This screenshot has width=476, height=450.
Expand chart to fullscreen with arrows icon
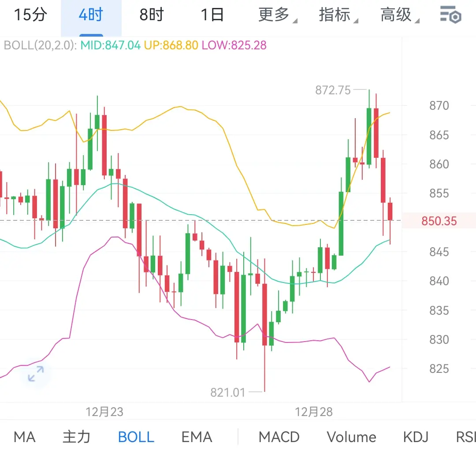coord(36,373)
